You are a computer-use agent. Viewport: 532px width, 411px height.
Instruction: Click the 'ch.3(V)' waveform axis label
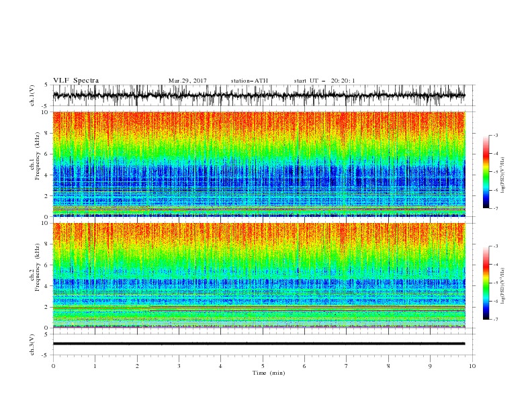tap(32, 345)
